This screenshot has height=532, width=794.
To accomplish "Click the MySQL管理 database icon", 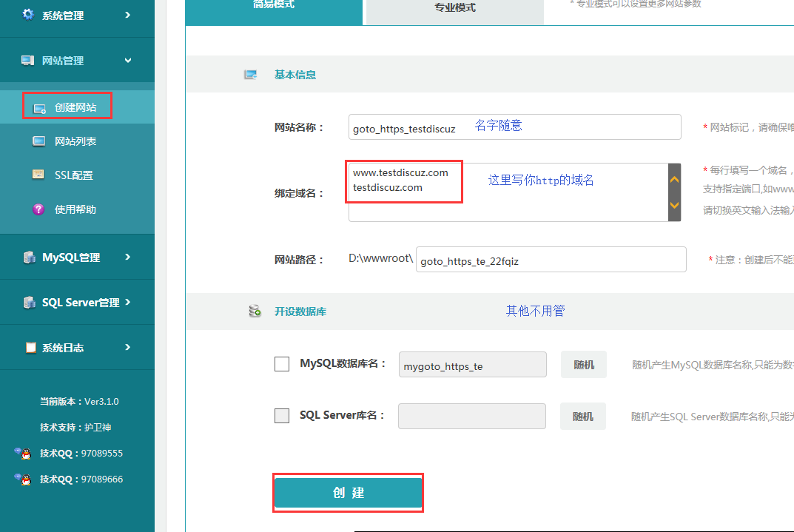I will [x=29, y=257].
